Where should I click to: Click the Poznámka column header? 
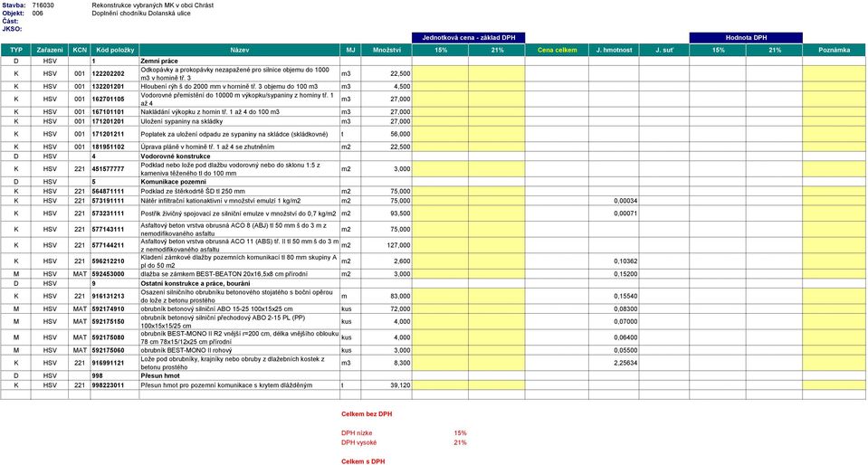click(834, 50)
